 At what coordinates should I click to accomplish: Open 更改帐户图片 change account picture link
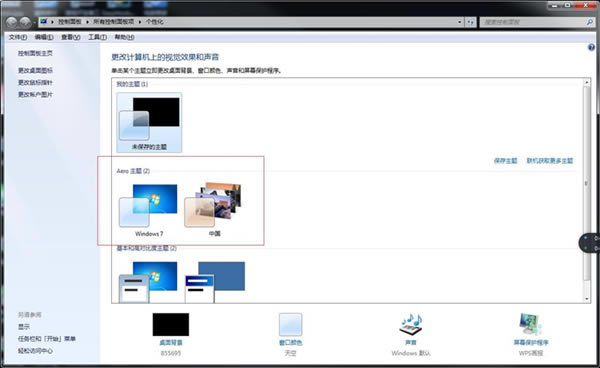pos(35,94)
